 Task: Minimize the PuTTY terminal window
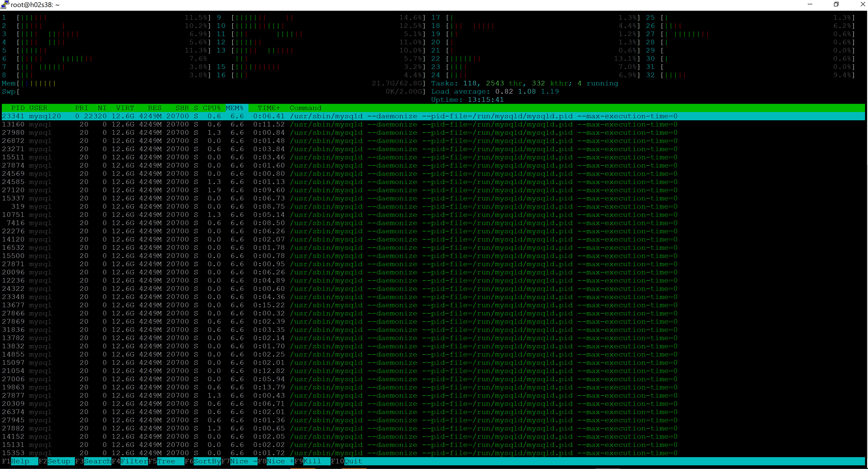click(x=810, y=4)
